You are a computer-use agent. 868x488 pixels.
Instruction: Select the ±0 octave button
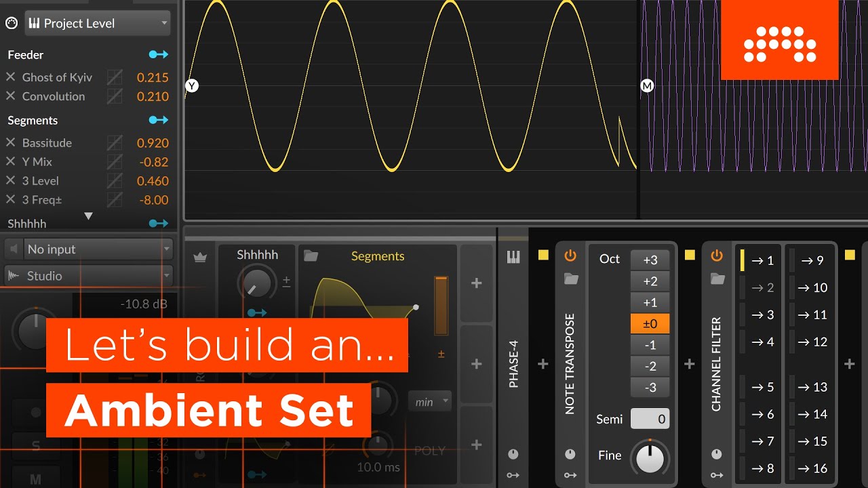[650, 323]
